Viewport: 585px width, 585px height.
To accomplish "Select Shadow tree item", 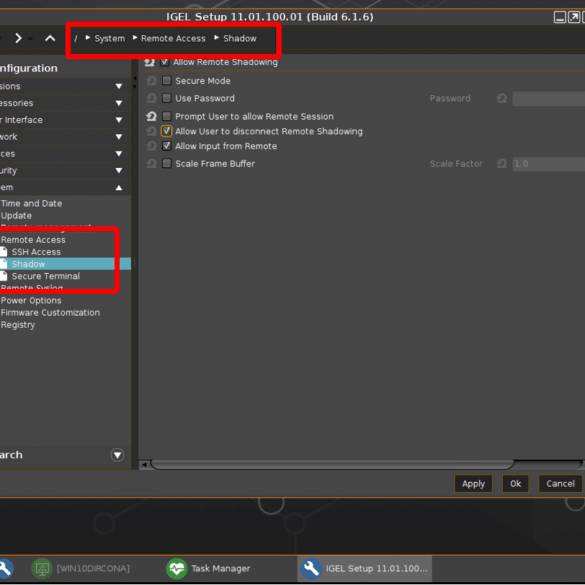I will pyautogui.click(x=28, y=264).
